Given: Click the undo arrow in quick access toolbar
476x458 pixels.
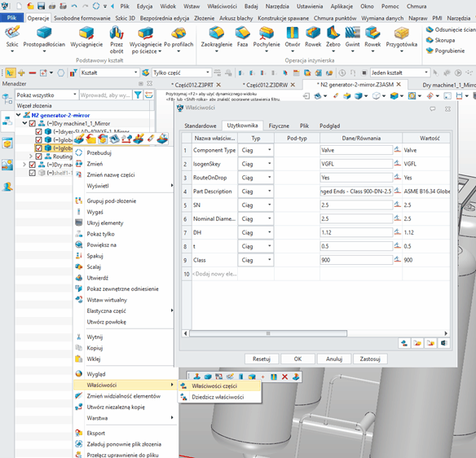Looking at the screenshot, I should (x=74, y=6).
